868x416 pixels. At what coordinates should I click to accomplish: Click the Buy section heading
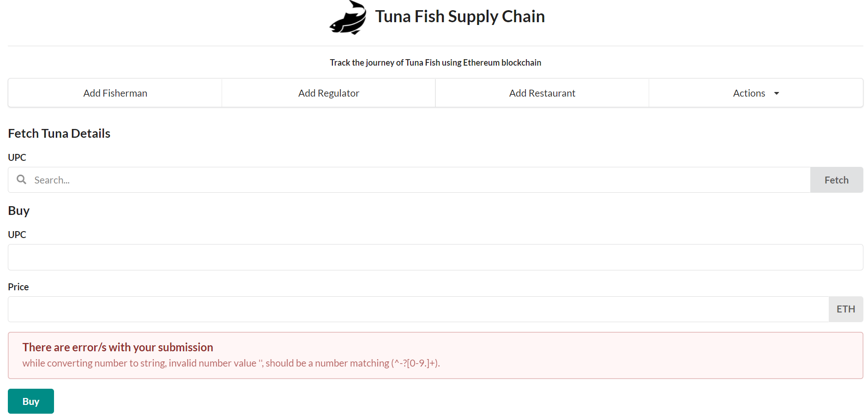[18, 210]
